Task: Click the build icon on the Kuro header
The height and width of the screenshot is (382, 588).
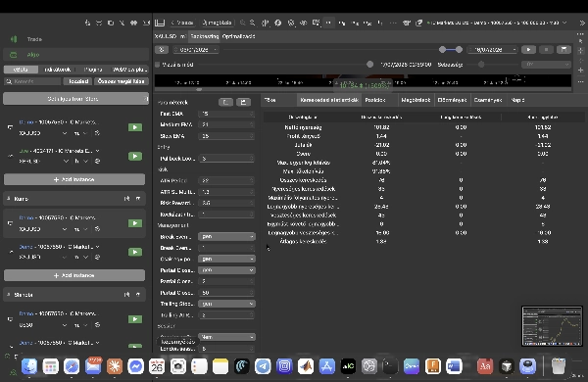Action: point(126,199)
